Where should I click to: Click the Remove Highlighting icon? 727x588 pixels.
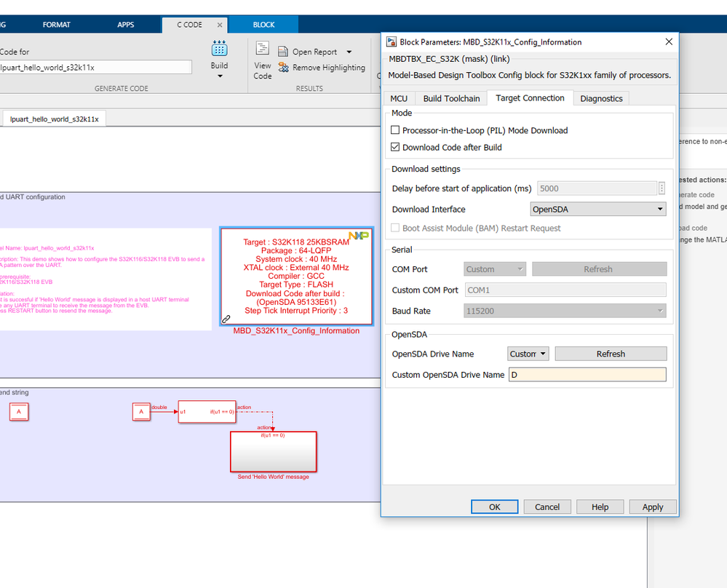pos(283,68)
